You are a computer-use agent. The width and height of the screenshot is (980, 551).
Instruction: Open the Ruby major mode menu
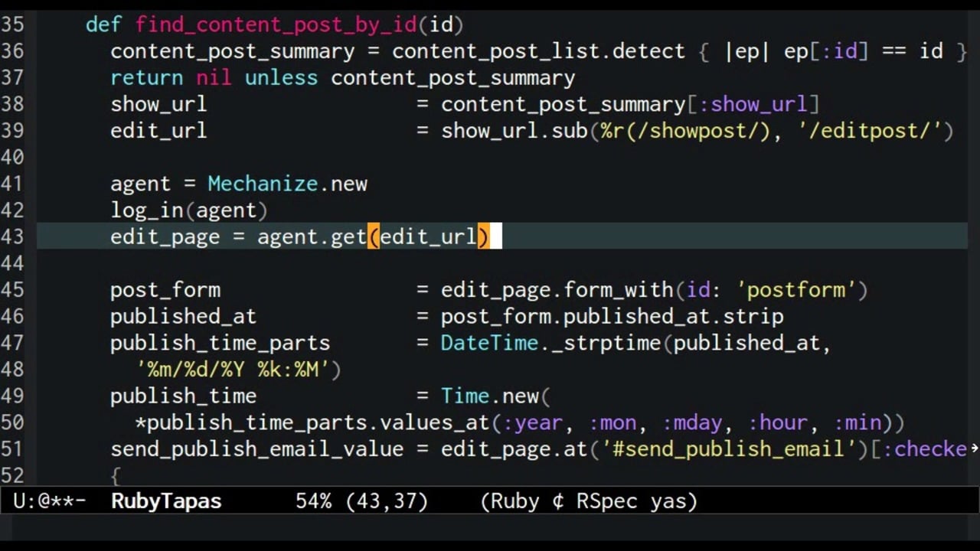514,500
